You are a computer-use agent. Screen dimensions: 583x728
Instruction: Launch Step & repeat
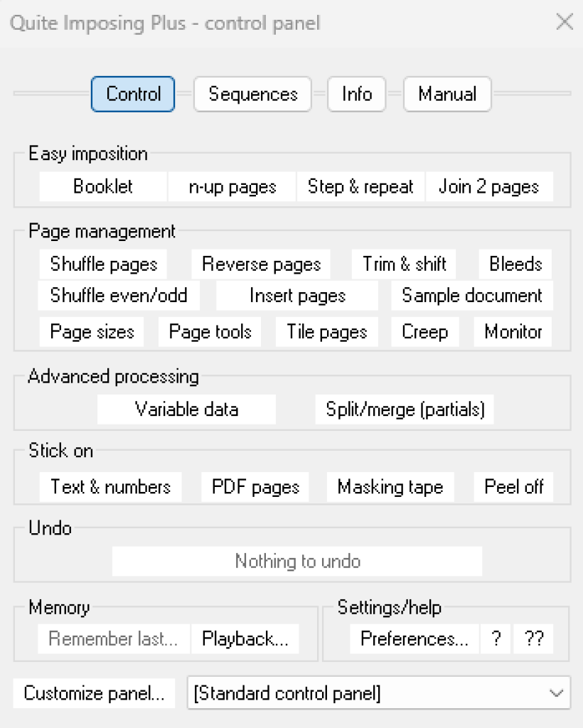[x=360, y=187]
